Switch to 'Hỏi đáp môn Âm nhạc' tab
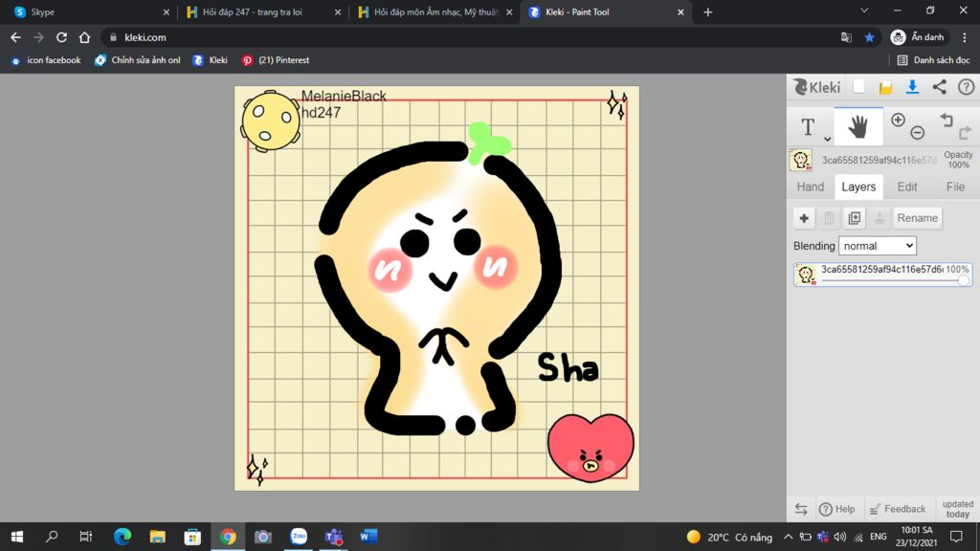 click(435, 12)
